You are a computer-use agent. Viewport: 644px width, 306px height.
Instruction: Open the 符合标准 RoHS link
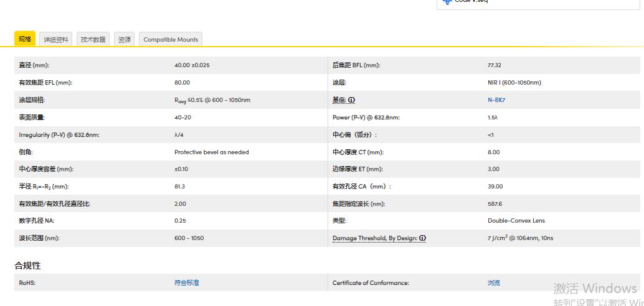coord(187,283)
